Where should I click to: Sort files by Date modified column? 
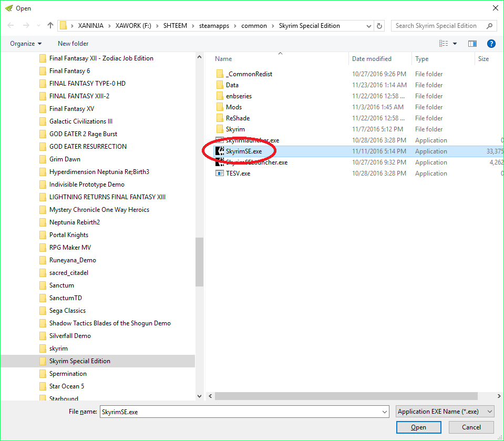point(372,59)
